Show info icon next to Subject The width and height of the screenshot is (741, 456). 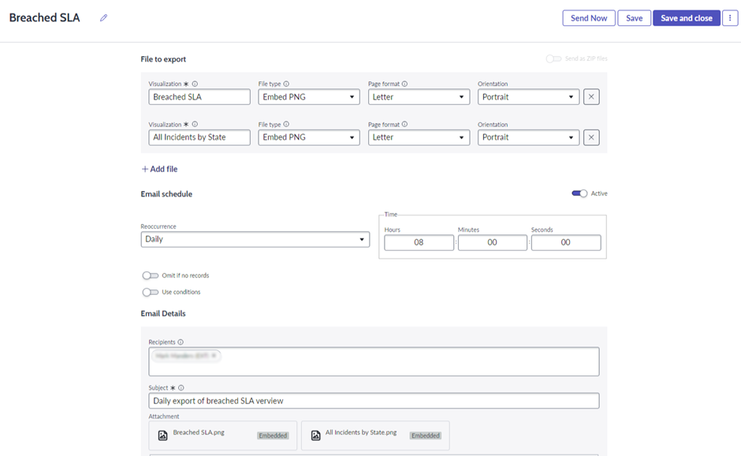tap(181, 388)
